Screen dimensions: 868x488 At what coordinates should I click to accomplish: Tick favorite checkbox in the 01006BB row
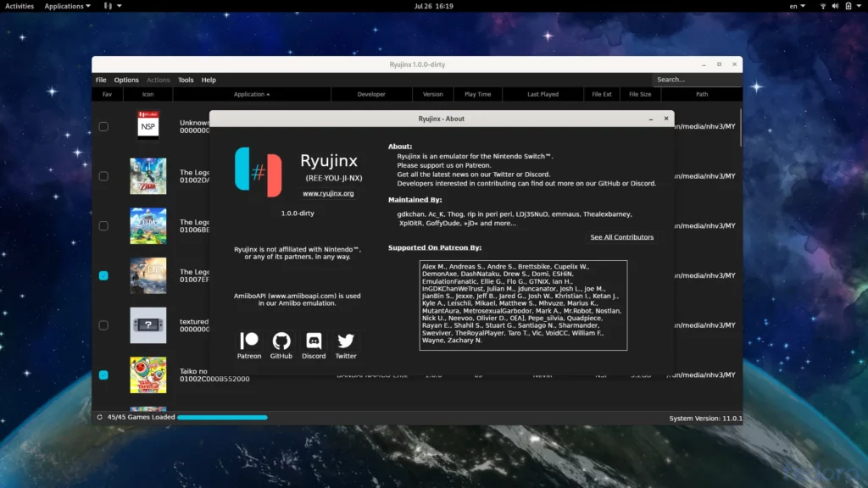coord(103,225)
